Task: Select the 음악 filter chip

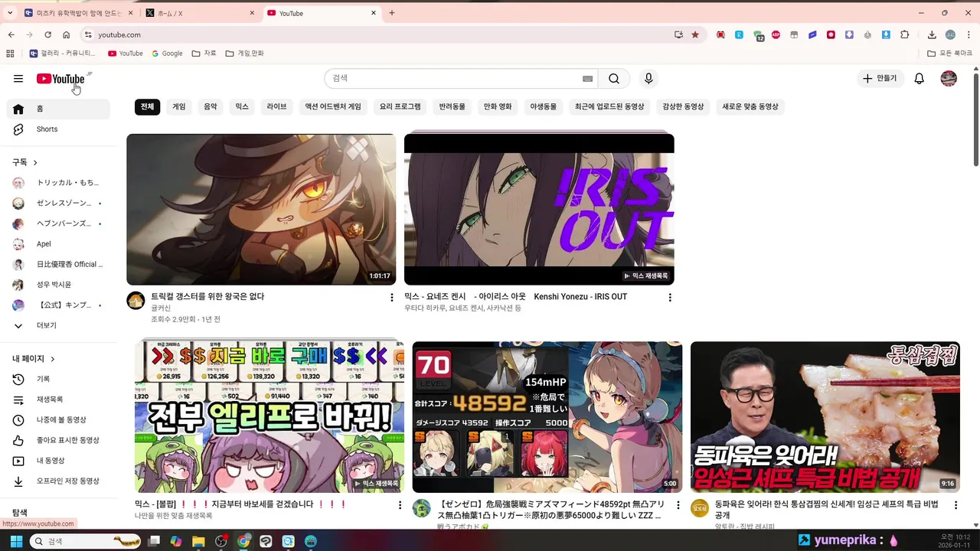Action: click(x=211, y=107)
